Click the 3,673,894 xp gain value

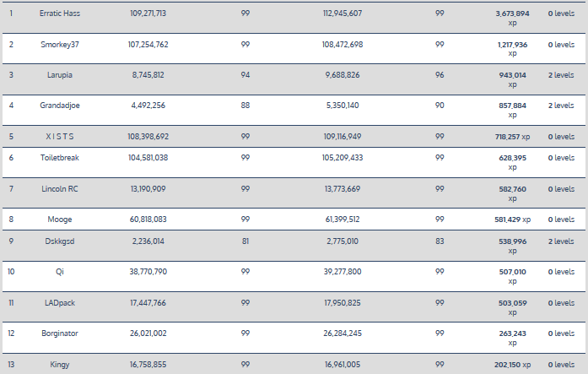(512, 14)
